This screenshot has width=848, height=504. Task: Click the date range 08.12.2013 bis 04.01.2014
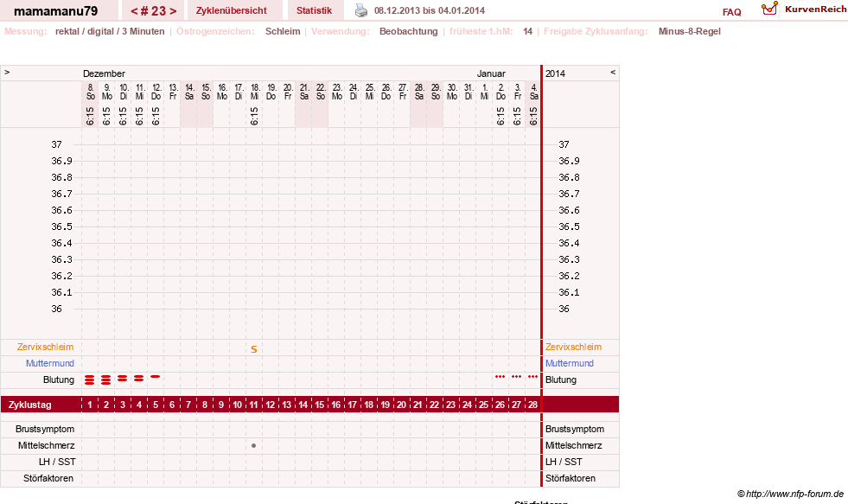pyautogui.click(x=430, y=10)
